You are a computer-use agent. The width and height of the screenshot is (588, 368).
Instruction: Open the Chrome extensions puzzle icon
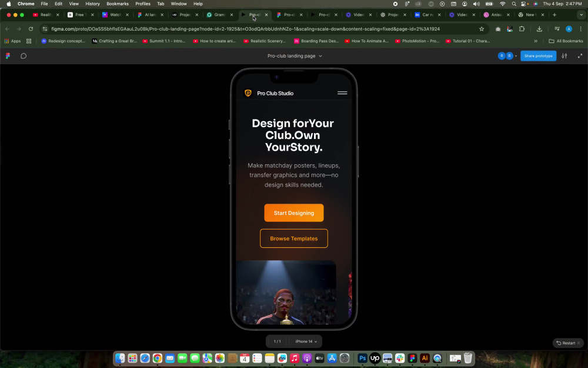point(522,29)
